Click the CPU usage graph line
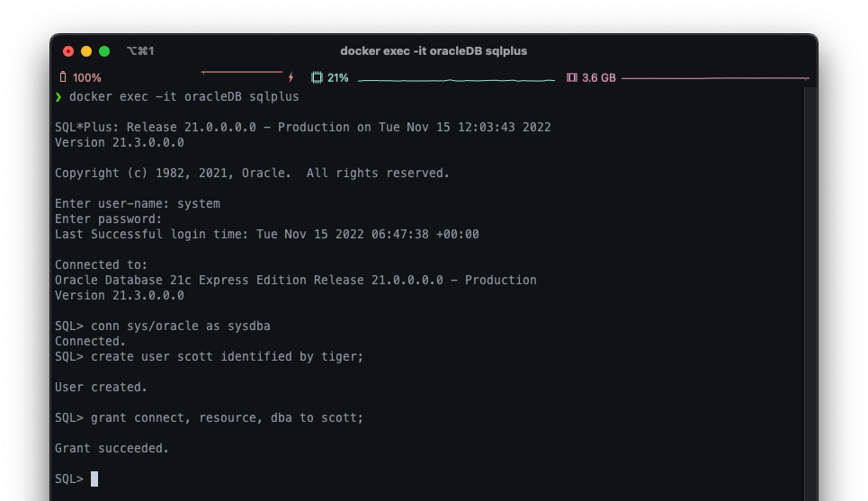 click(456, 80)
